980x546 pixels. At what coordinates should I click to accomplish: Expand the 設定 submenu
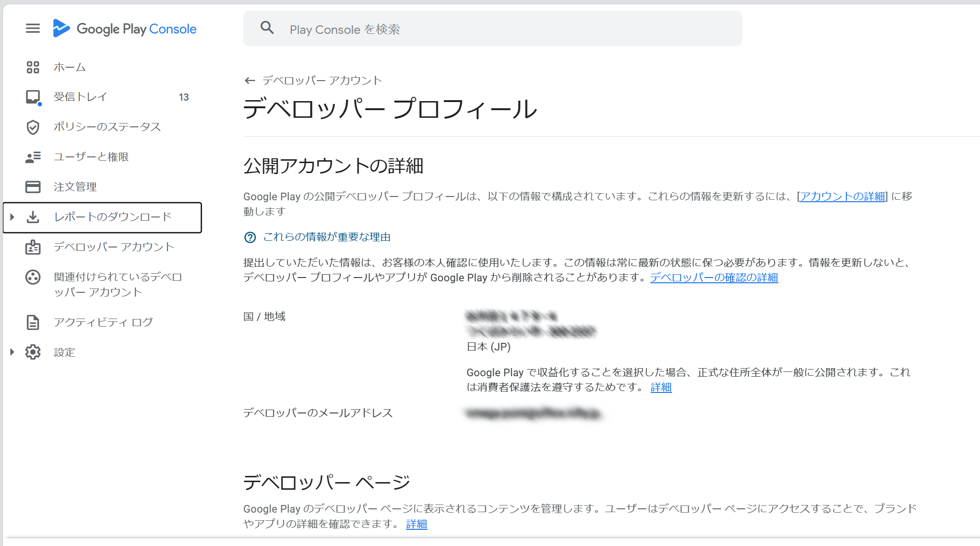coord(11,352)
